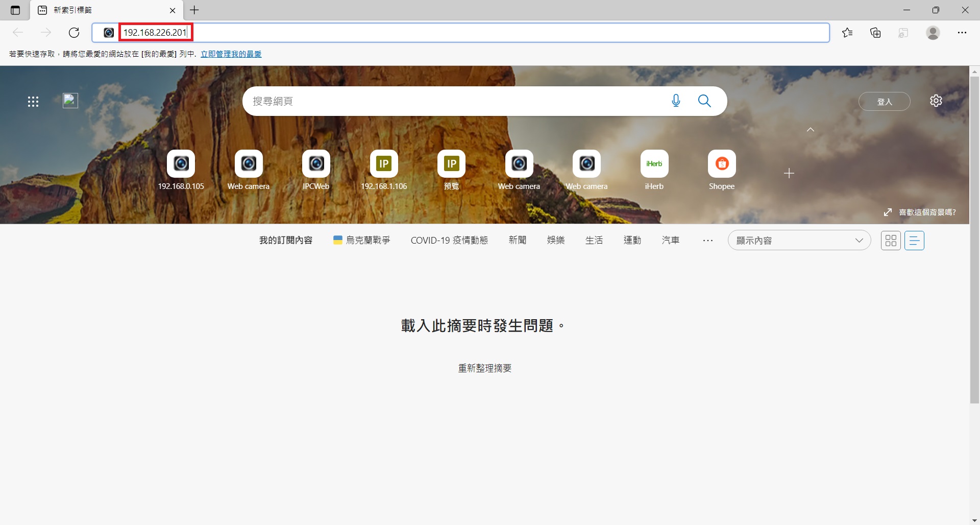The image size is (980, 525).
Task: Show more feed categories ellipsis
Action: click(x=708, y=241)
